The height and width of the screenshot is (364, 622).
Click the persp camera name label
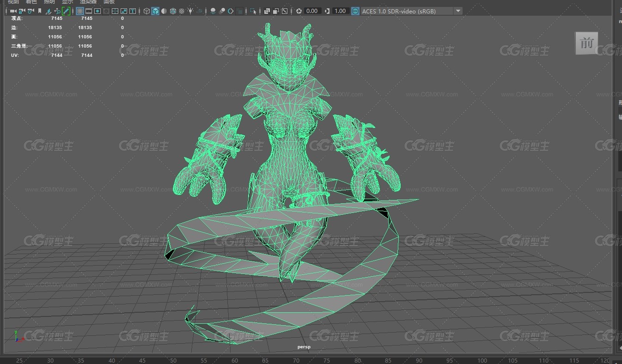(304, 347)
